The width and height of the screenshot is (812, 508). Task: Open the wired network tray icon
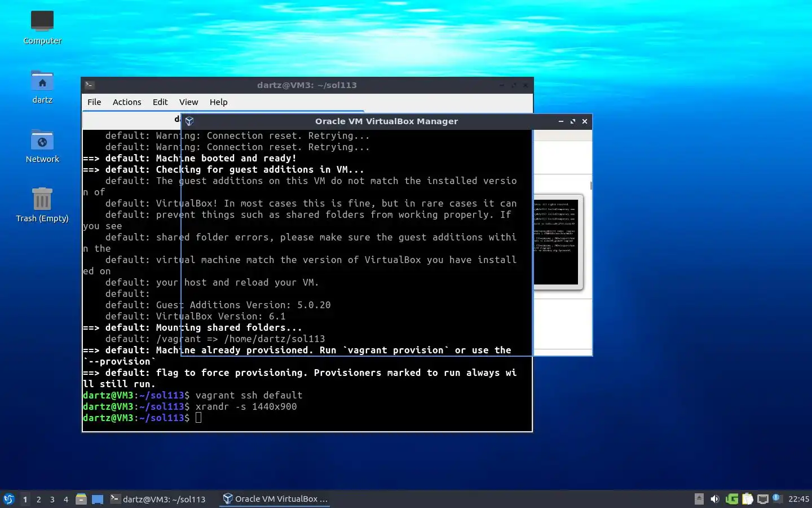tap(763, 499)
